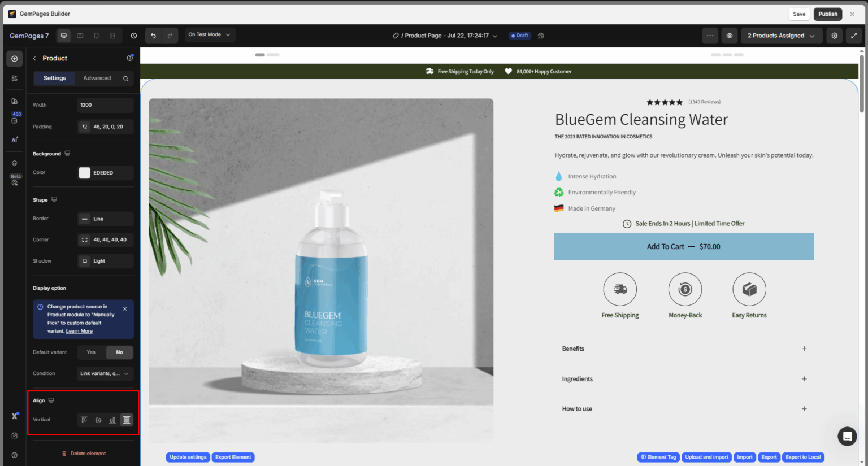Viewport: 868px width, 466px height.
Task: Open the three-dots more options menu
Action: tap(710, 36)
